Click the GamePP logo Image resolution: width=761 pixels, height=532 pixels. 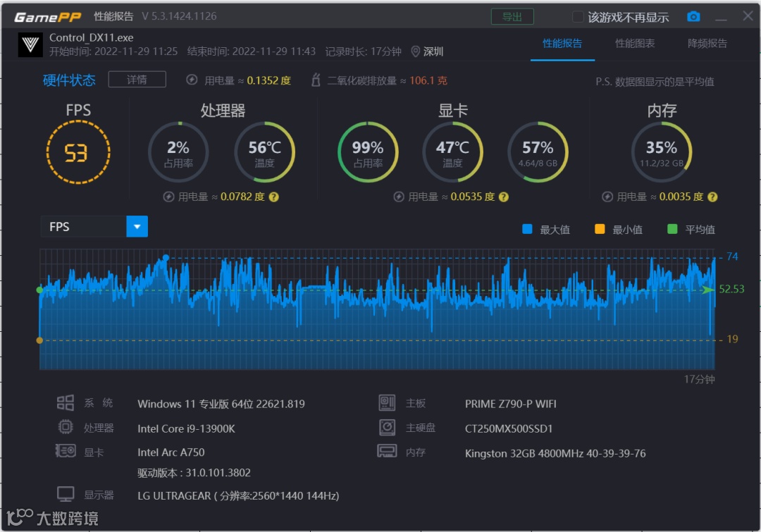click(48, 17)
